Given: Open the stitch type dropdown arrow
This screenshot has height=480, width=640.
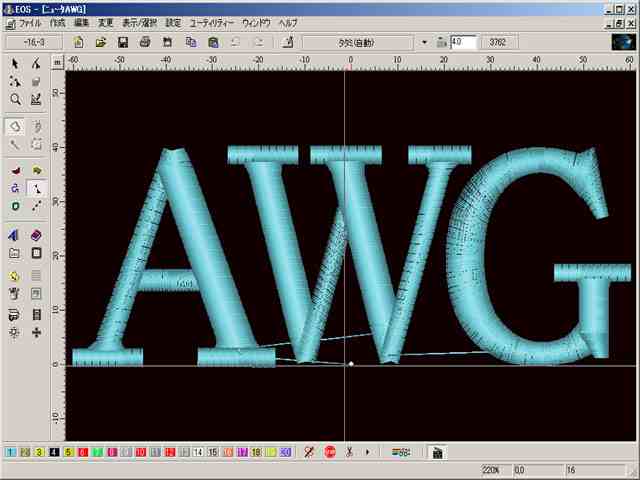Looking at the screenshot, I should coord(424,42).
